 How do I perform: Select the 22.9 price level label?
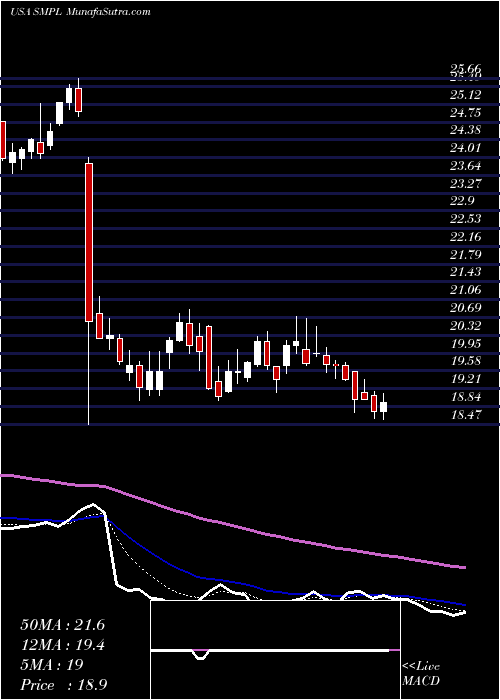[x=462, y=201]
